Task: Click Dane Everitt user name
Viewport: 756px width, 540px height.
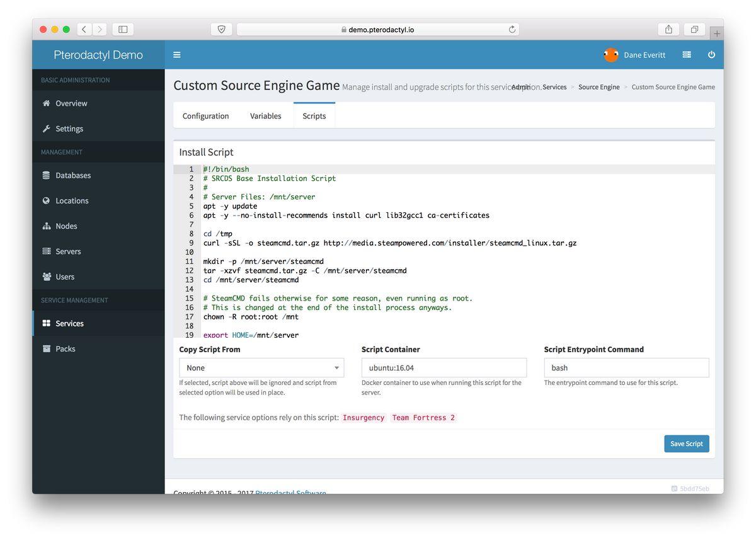Action: click(644, 55)
